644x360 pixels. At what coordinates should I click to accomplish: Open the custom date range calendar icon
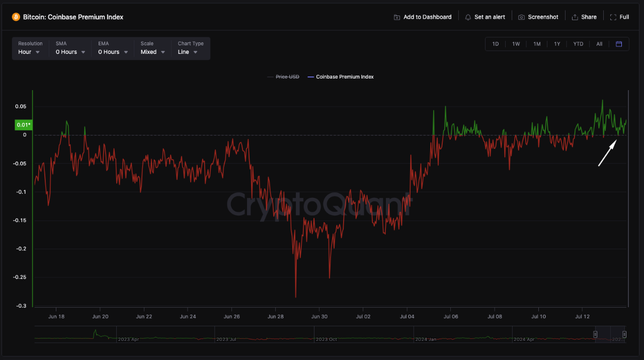click(x=619, y=44)
